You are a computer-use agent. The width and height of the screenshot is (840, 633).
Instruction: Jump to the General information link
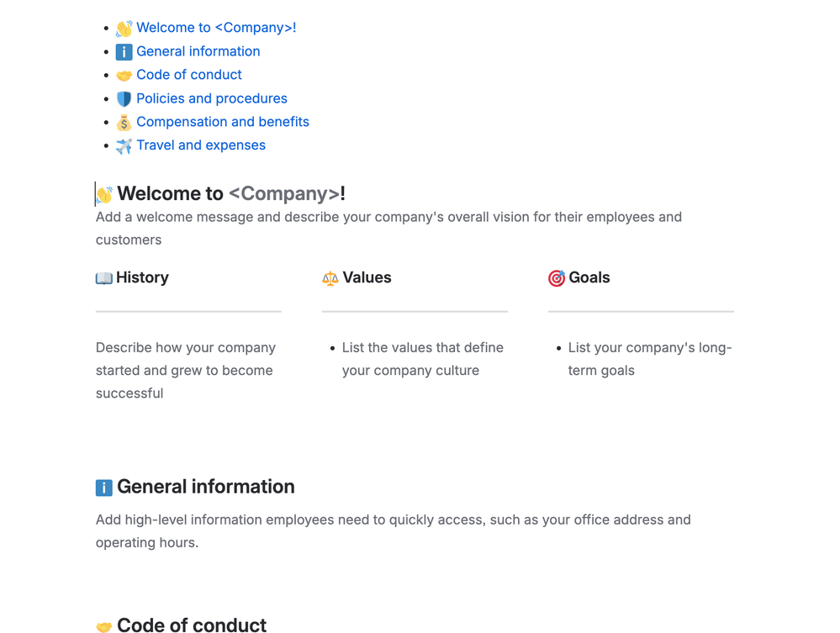(198, 51)
